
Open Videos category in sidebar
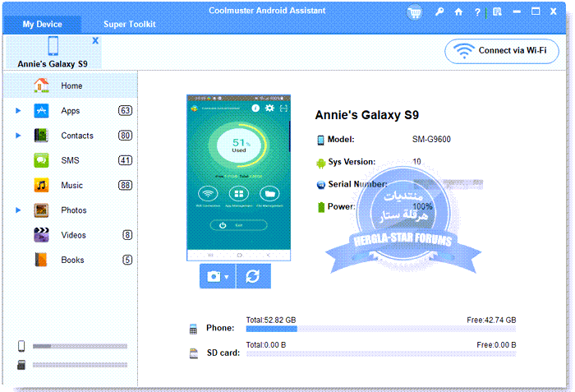tap(71, 235)
